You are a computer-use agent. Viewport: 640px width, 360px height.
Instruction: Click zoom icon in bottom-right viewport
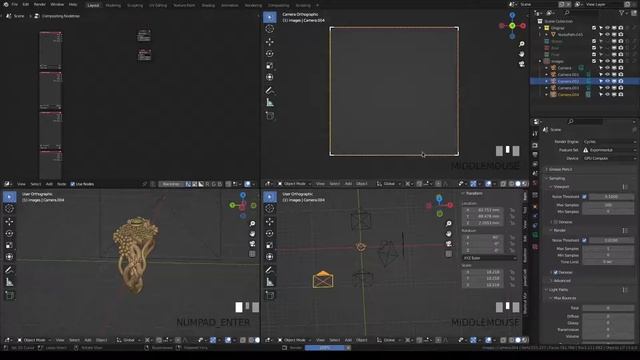click(x=449, y=224)
